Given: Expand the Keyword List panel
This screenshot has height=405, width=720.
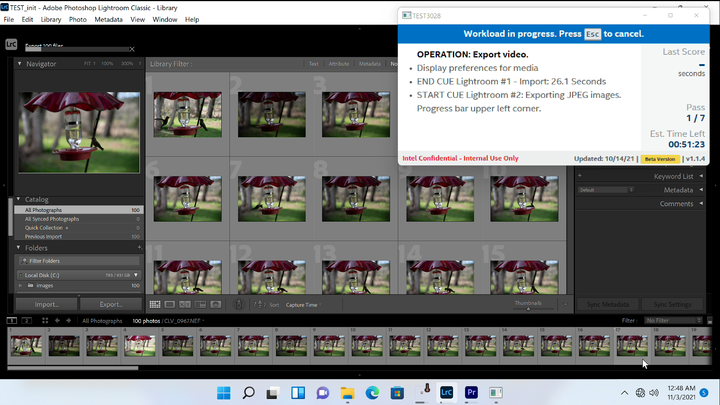Looking at the screenshot, I should click(701, 176).
